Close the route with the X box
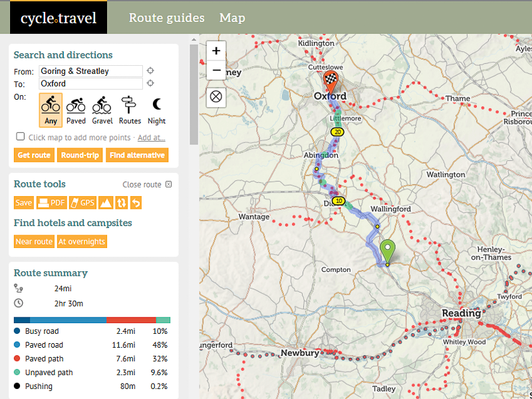The width and height of the screenshot is (532, 399). (x=168, y=185)
